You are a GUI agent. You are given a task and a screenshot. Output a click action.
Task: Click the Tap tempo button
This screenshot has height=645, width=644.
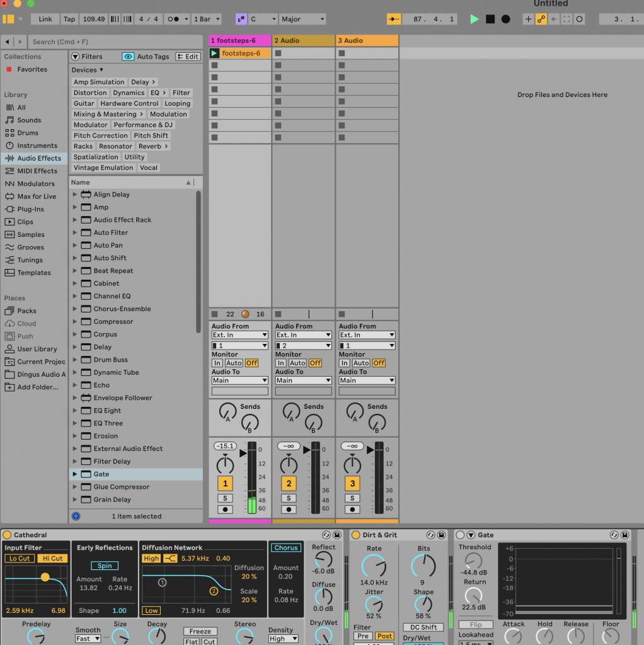pyautogui.click(x=69, y=19)
